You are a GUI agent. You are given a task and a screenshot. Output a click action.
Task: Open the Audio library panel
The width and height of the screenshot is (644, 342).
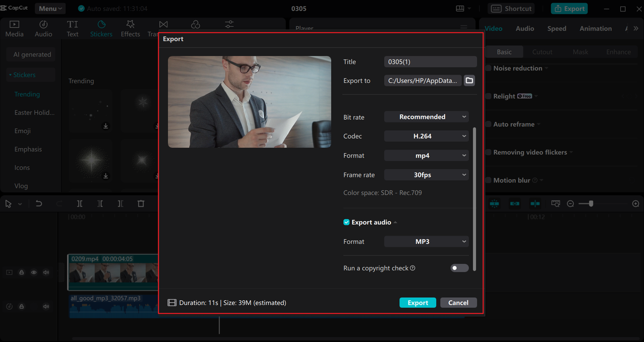(x=43, y=29)
